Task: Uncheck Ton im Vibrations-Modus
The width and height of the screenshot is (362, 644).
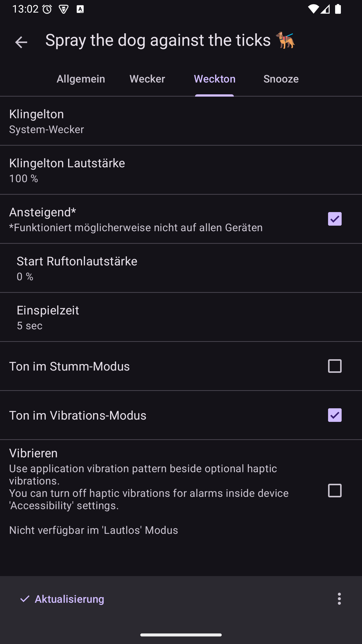Action: click(335, 415)
